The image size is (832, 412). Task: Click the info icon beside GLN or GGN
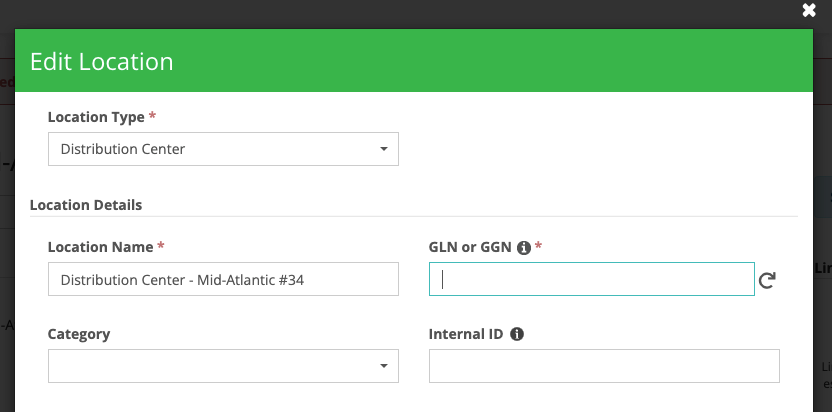pos(523,247)
